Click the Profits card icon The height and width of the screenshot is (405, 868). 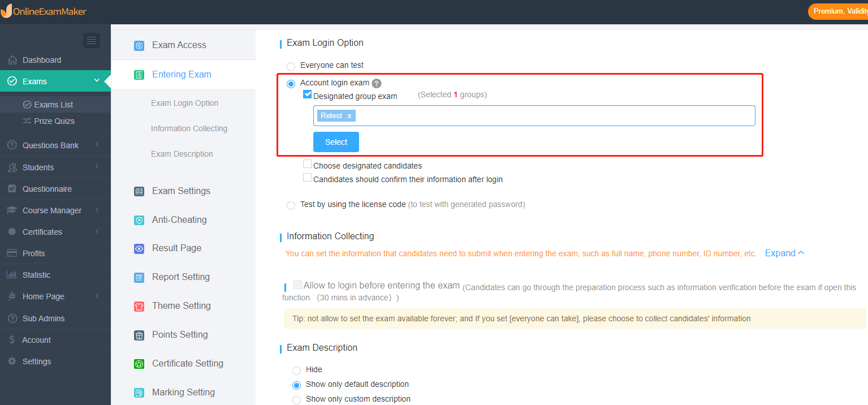tap(12, 253)
